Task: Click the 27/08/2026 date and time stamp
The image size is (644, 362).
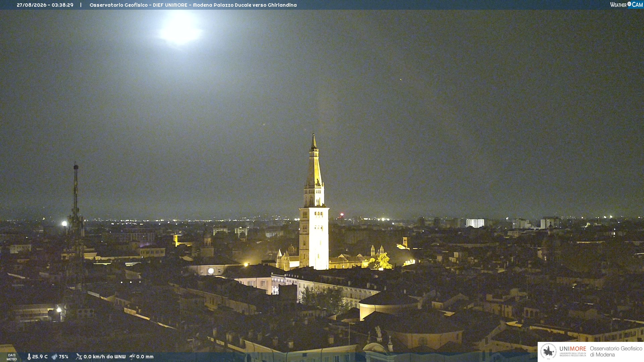Action: pos(45,5)
